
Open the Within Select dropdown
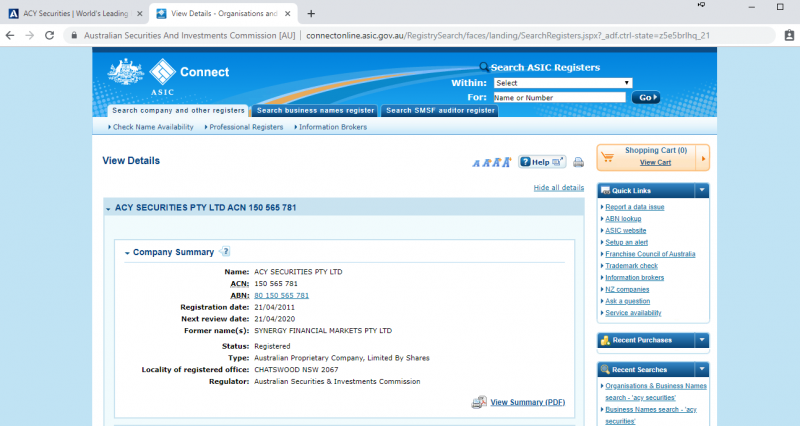pos(563,83)
